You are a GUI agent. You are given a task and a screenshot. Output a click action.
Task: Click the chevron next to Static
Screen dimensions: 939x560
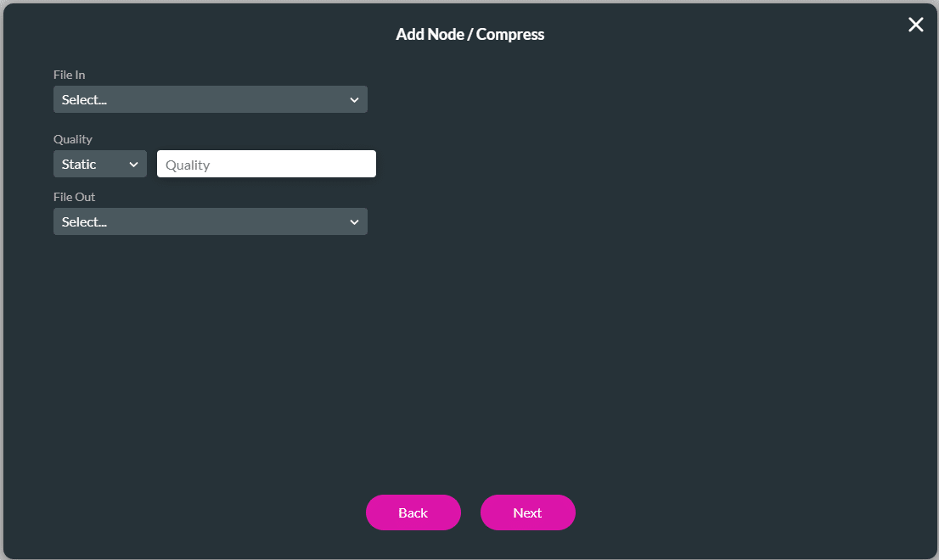(x=133, y=163)
